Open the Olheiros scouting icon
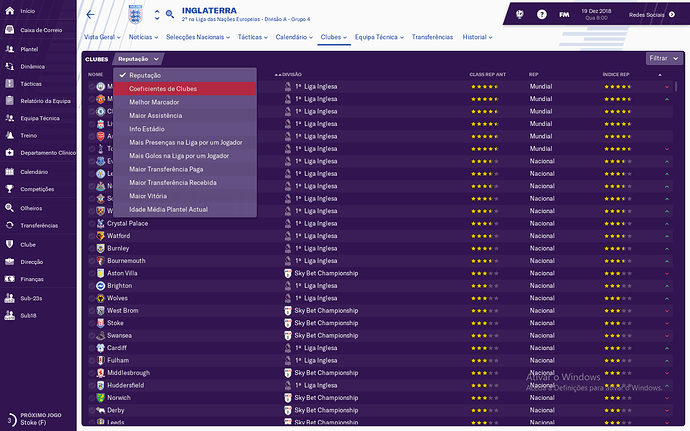Screen dimensions: 690x431 (9, 208)
